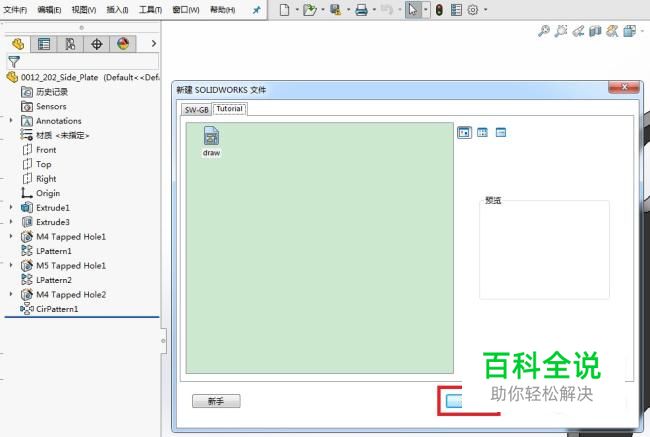Open the 编辑(E) menu
650x437 pixels.
click(49, 10)
